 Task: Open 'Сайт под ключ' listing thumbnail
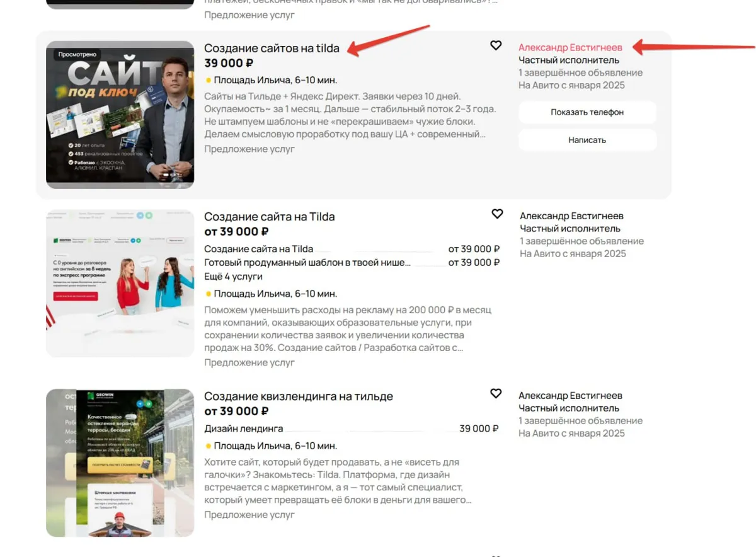[x=120, y=115]
